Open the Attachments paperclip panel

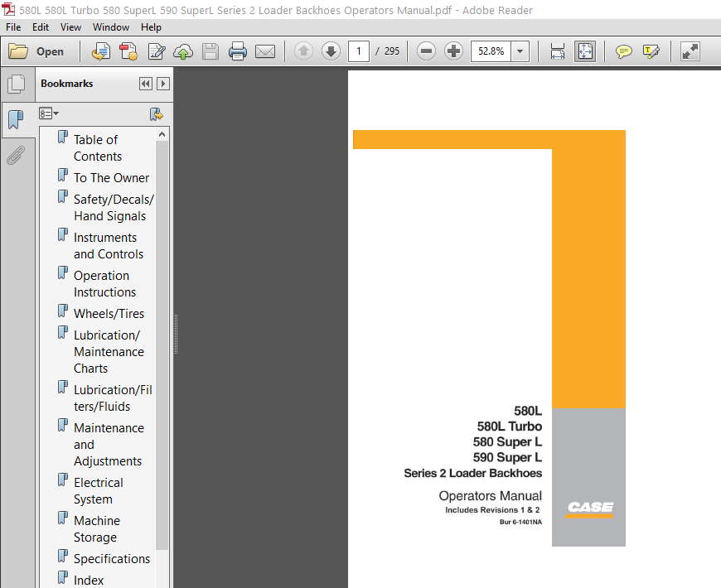pyautogui.click(x=16, y=155)
